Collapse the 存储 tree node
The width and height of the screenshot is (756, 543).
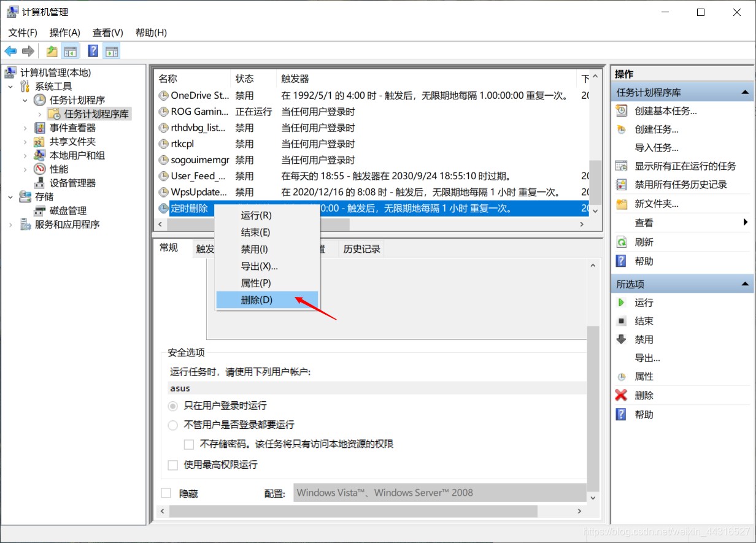click(x=10, y=197)
